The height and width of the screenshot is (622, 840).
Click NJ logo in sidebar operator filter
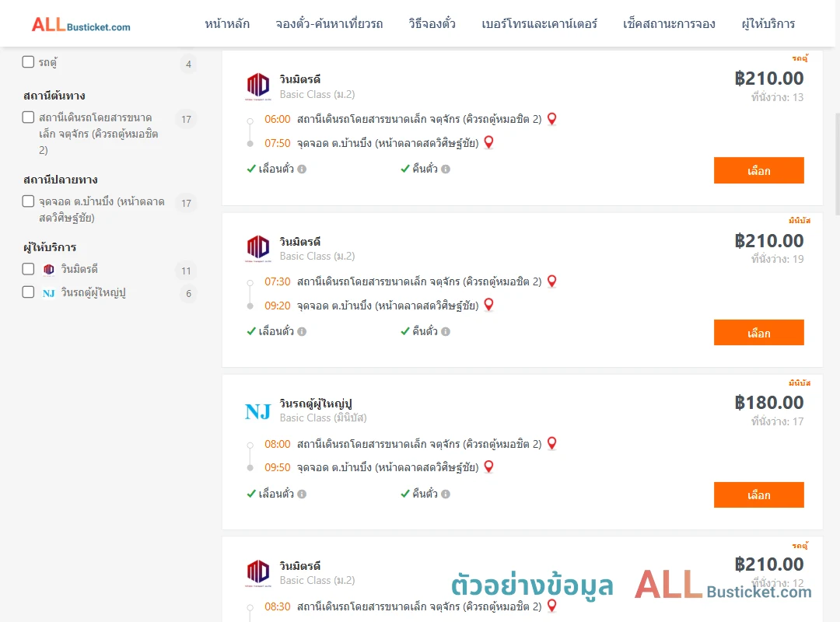pos(49,293)
